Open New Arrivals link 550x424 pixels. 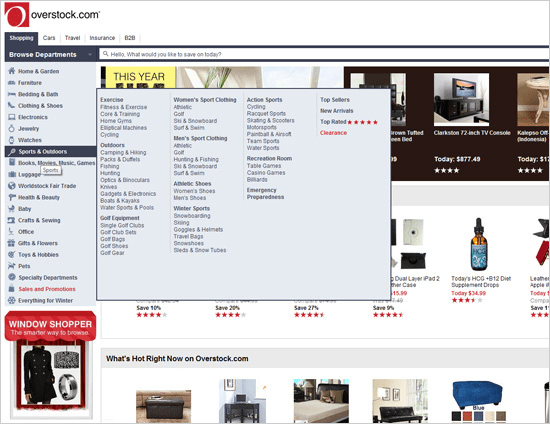point(336,110)
